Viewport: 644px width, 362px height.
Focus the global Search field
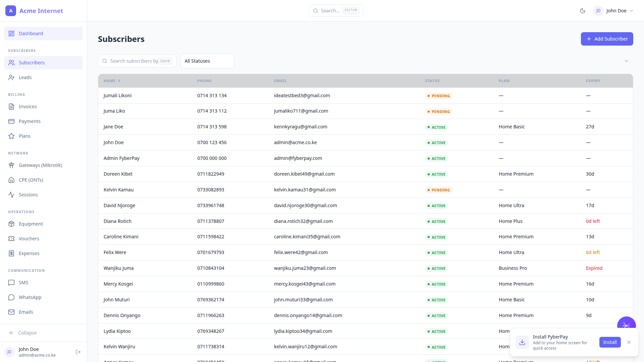tap(336, 11)
